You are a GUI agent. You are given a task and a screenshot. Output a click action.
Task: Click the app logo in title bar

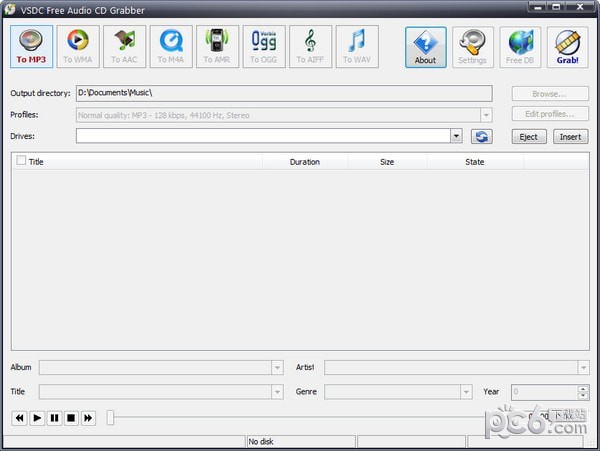(10, 9)
